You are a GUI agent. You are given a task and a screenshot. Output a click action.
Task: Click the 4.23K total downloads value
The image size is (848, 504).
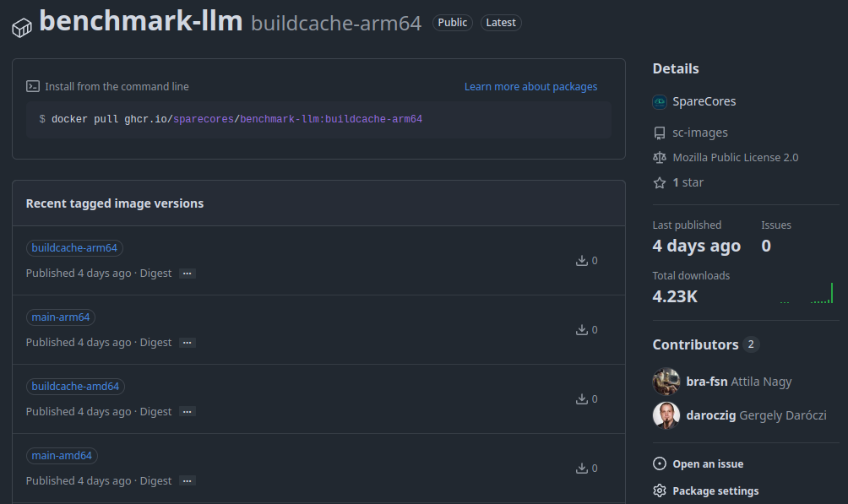tap(675, 296)
